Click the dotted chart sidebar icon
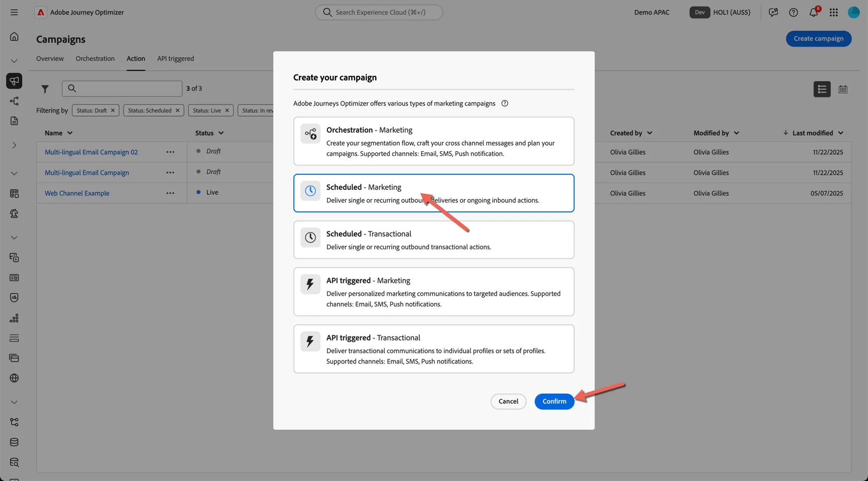The image size is (868, 481). coord(14,318)
